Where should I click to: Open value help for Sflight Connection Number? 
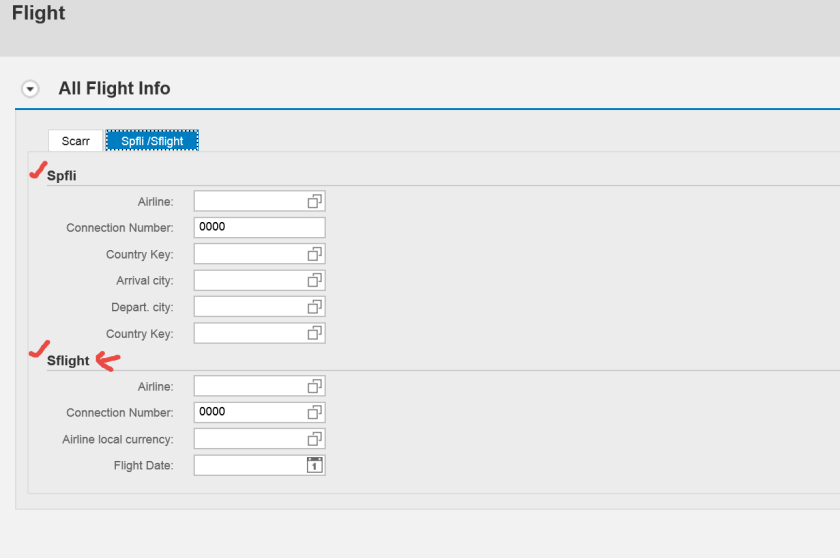pyautogui.click(x=314, y=412)
